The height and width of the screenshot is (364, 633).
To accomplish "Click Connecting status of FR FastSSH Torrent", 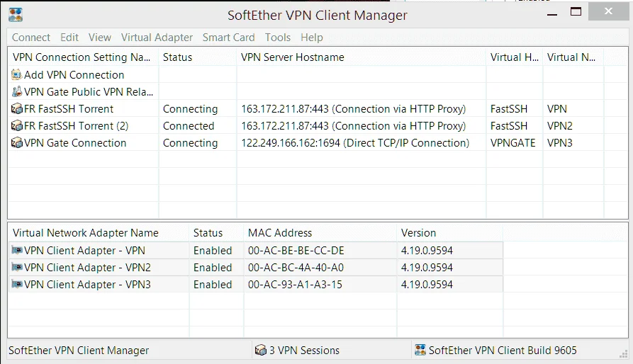I will click(x=190, y=109).
